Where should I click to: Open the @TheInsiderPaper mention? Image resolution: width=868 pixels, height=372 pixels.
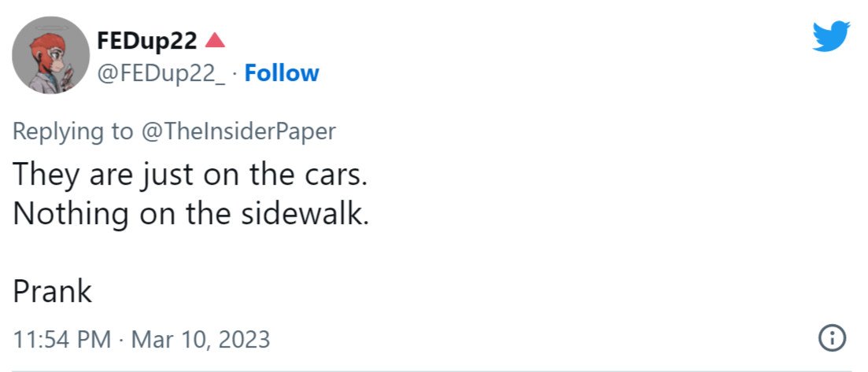pos(238,131)
